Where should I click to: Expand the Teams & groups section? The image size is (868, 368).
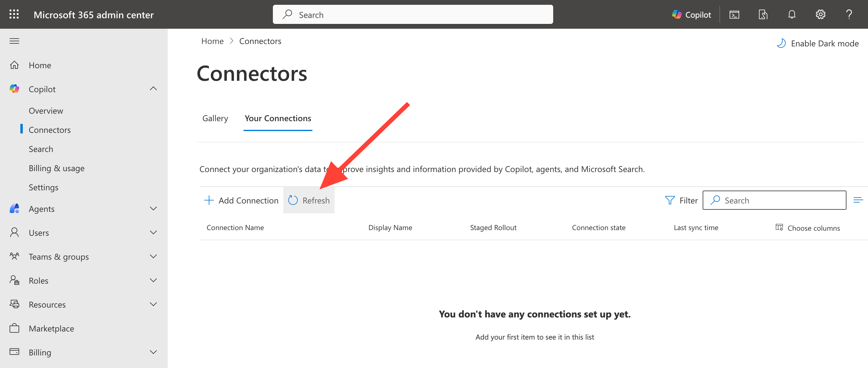(153, 257)
